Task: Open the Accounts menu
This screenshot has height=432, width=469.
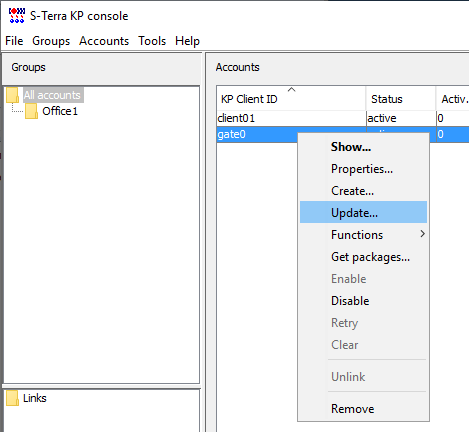Action: 104,41
